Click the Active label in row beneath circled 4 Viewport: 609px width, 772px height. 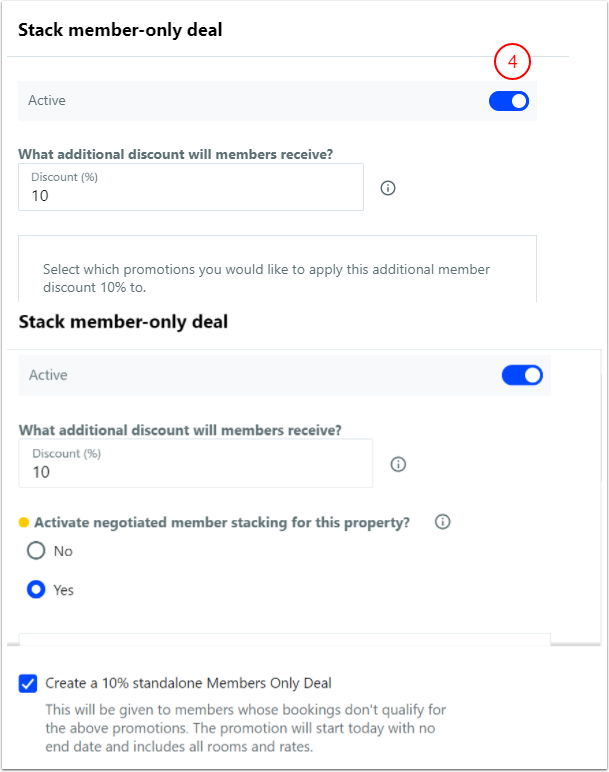coord(47,101)
